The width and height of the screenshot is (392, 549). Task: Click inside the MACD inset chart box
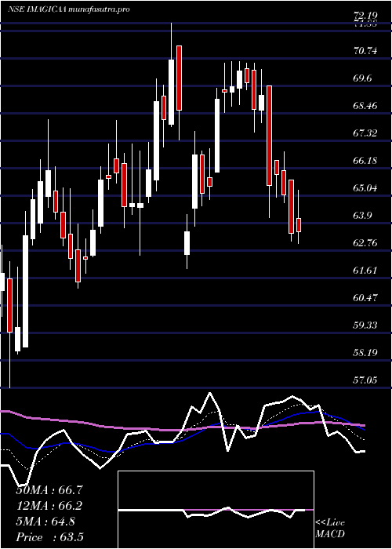pos(216,510)
